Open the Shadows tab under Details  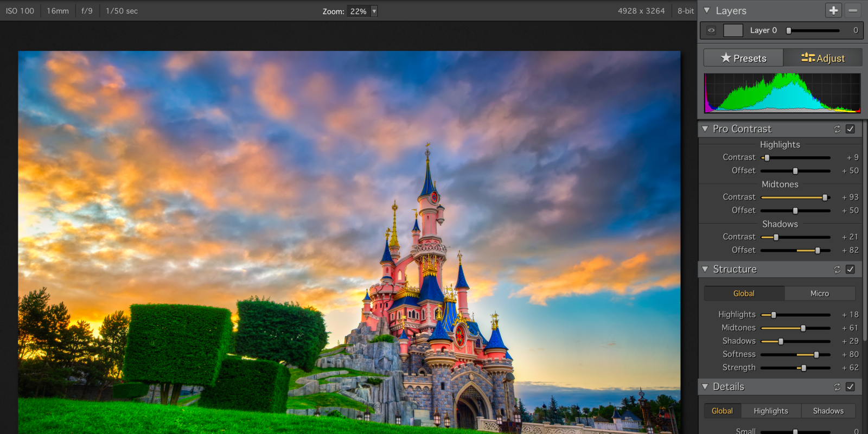coord(828,411)
